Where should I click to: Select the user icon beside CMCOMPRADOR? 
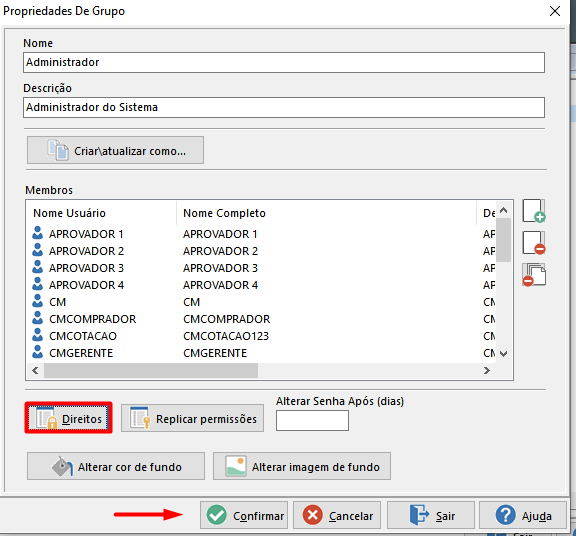[x=37, y=318]
